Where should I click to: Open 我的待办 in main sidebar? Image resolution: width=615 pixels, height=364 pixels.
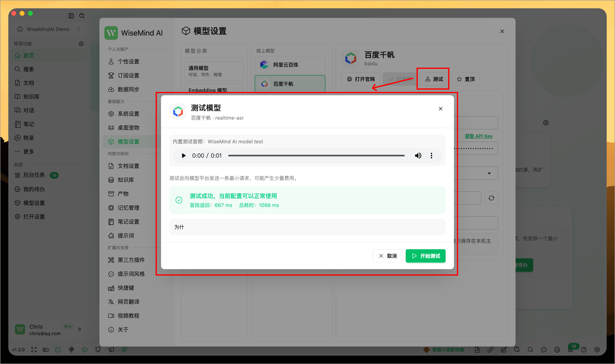(x=49, y=189)
